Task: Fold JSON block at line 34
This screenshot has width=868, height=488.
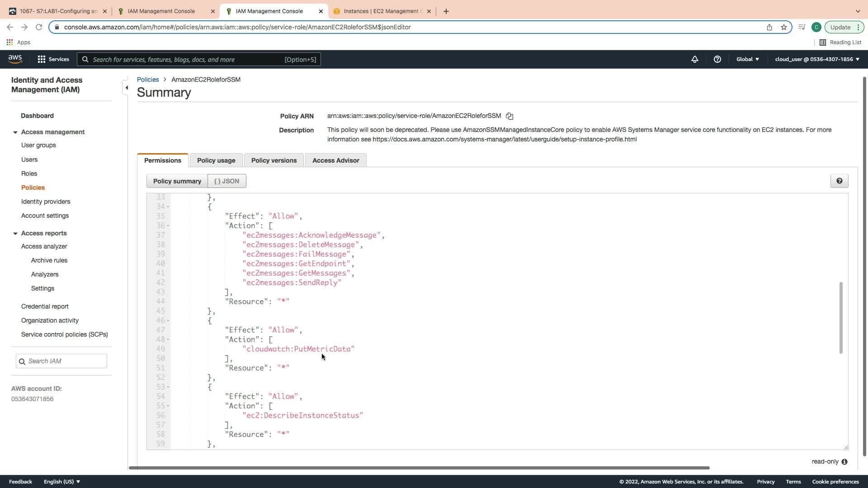Action: tap(168, 207)
